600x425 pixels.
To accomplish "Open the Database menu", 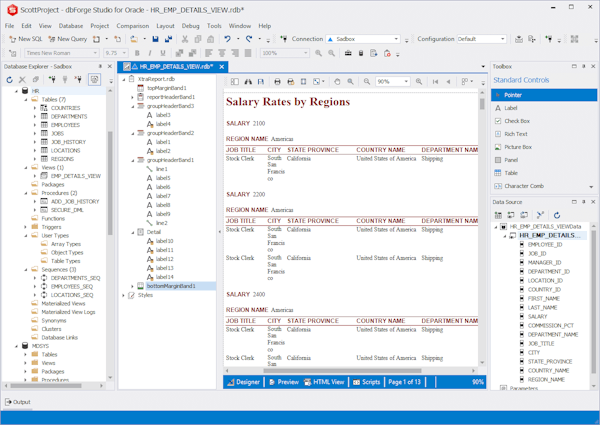I will (x=71, y=26).
